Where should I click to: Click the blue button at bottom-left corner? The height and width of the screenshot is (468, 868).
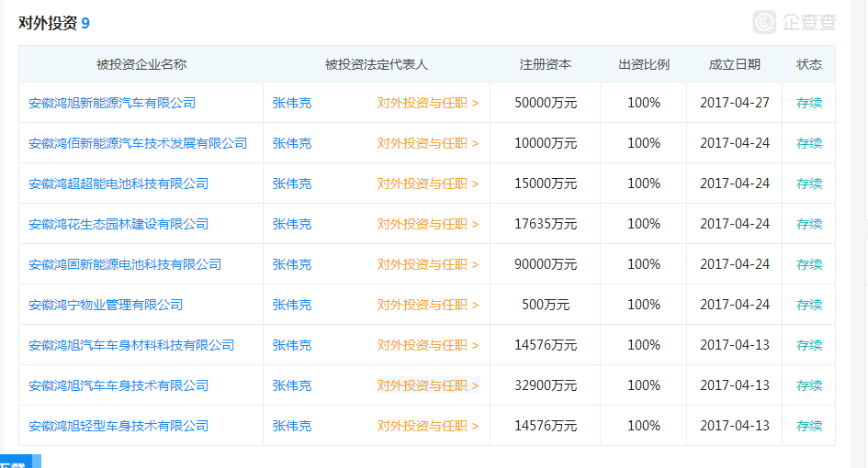tap(18, 462)
